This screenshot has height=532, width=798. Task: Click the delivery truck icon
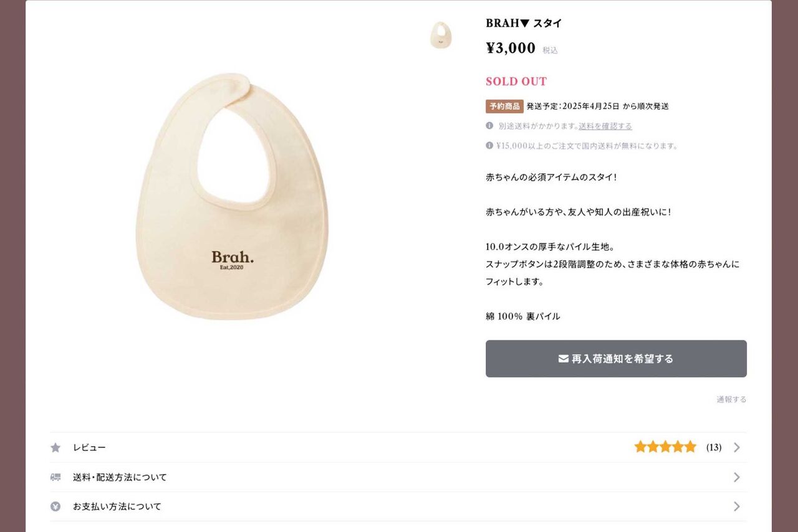point(55,477)
